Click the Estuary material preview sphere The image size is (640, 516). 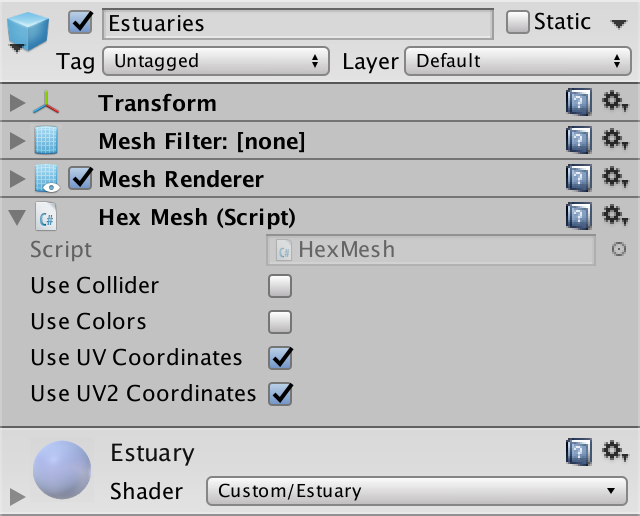point(66,471)
